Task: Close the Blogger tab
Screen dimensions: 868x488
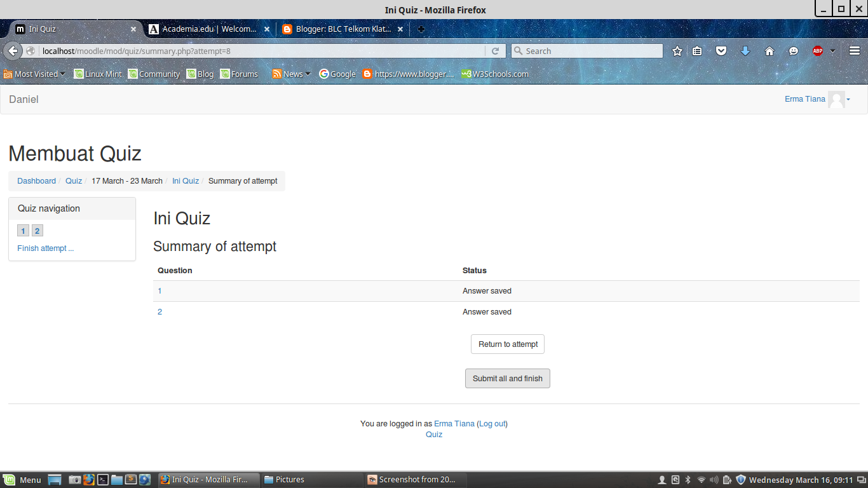Action: [x=400, y=29]
